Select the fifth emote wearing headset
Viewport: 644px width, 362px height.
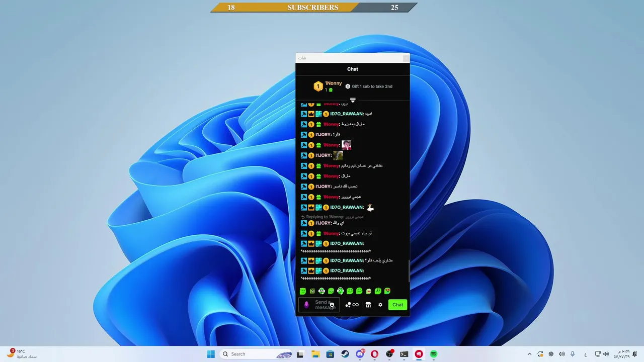point(341,291)
